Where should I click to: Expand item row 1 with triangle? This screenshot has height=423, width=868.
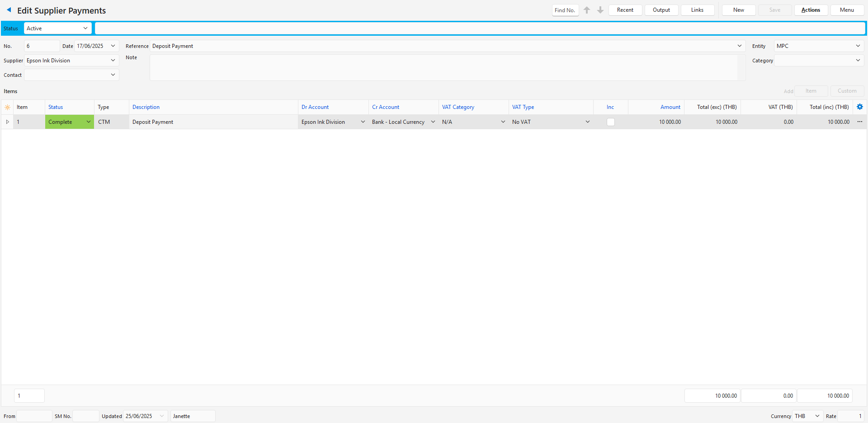[7, 122]
